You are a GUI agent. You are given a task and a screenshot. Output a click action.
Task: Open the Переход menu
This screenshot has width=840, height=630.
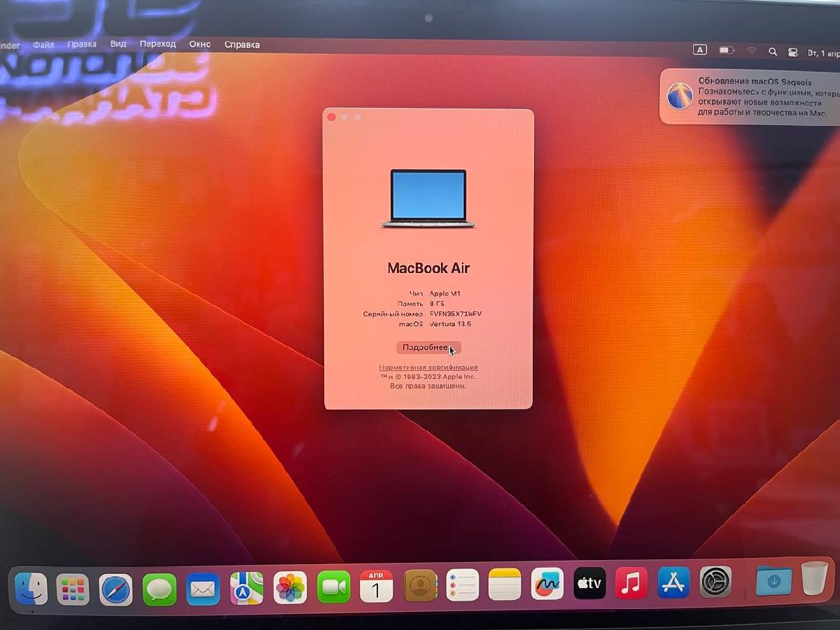157,44
